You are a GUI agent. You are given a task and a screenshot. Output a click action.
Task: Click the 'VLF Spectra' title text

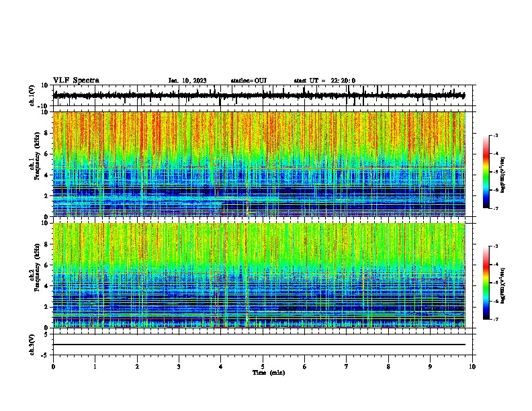[76, 81]
